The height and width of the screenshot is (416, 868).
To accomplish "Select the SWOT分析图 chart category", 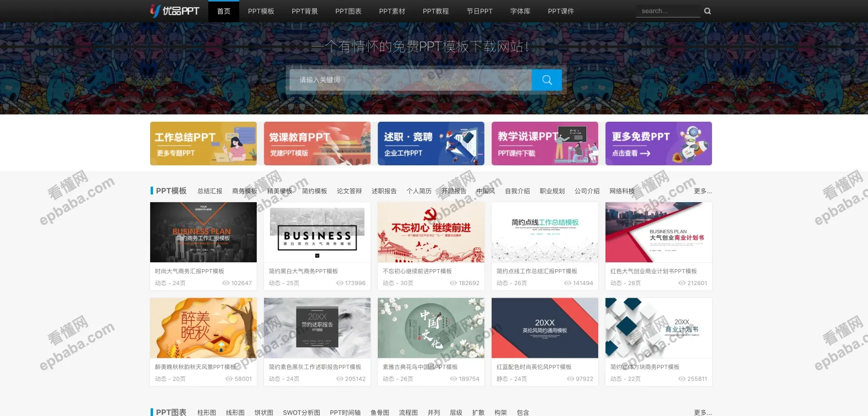I will click(x=301, y=413).
